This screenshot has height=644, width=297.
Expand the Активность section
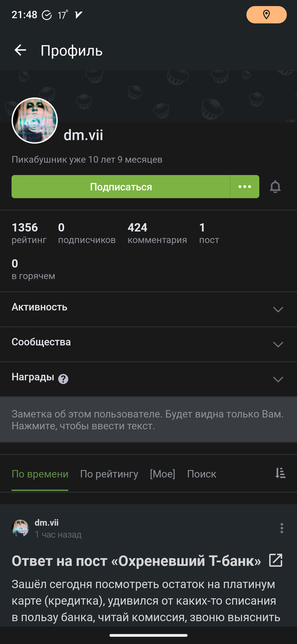(x=278, y=309)
